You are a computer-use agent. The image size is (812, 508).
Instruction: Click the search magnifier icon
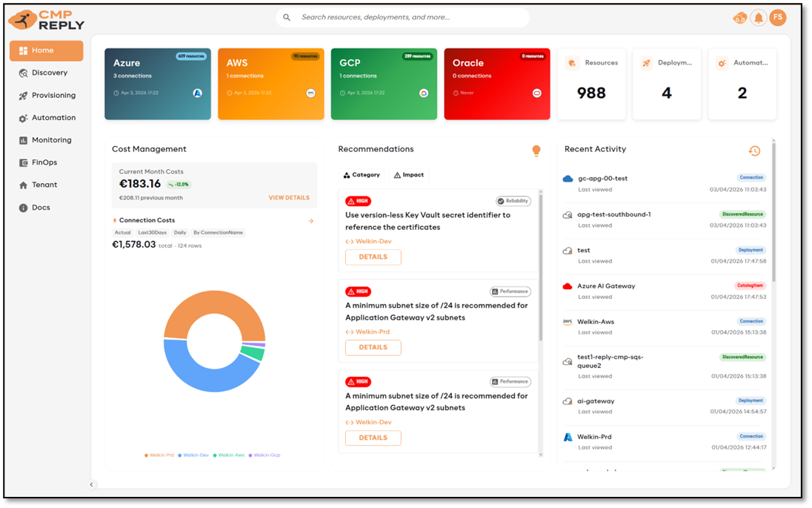click(x=287, y=18)
